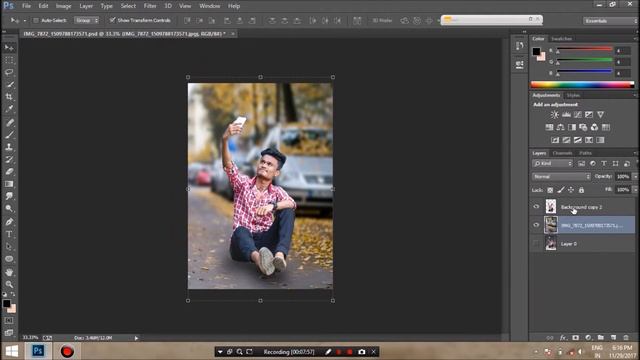The image size is (640, 360).
Task: Open the layer style fx menu
Action: pos(563,338)
